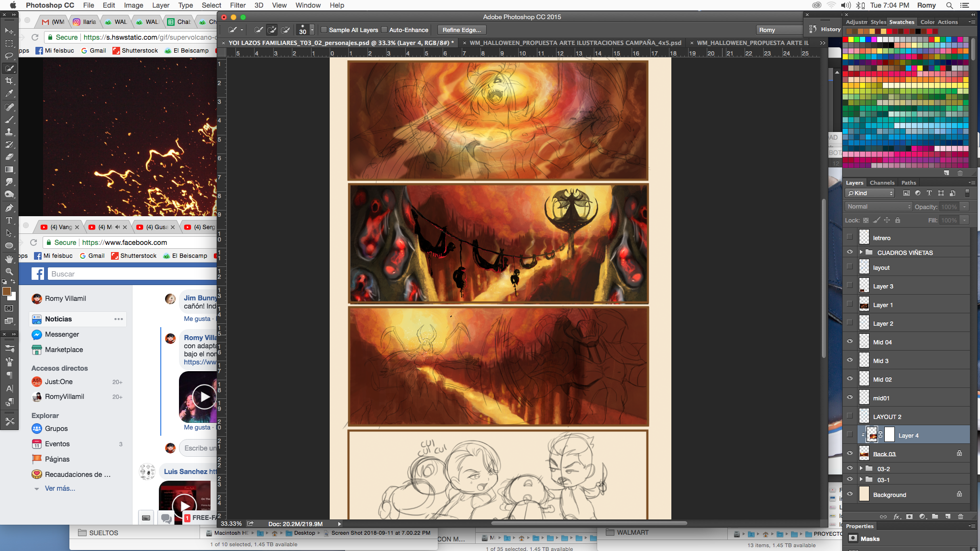This screenshot has width=980, height=551.
Task: Delete layer with trash icon in Layers panel
Action: click(960, 517)
